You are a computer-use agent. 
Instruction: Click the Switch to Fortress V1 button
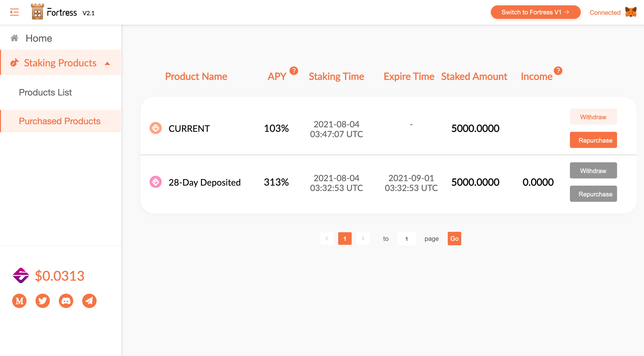(x=535, y=12)
